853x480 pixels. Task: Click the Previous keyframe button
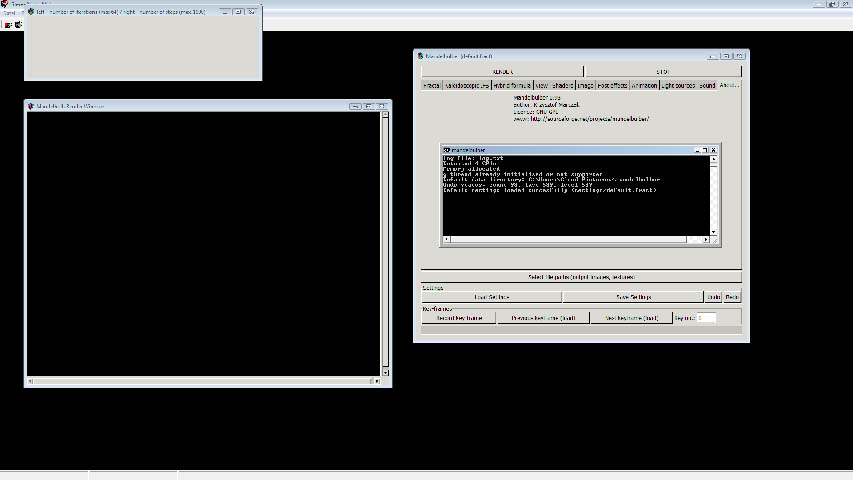pos(543,318)
